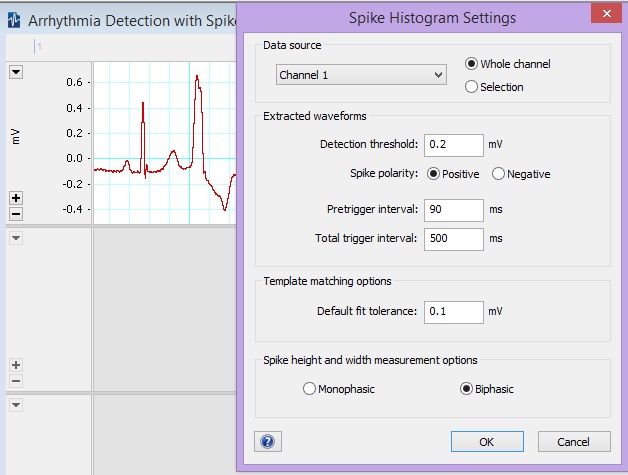Image resolution: width=628 pixels, height=475 pixels.
Task: Choose Selection as the data source range
Action: pos(472,87)
